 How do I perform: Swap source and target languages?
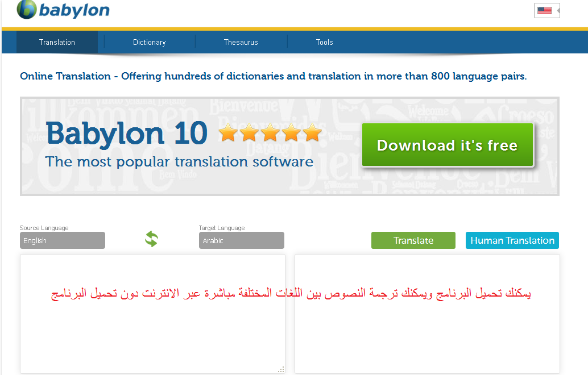click(151, 239)
